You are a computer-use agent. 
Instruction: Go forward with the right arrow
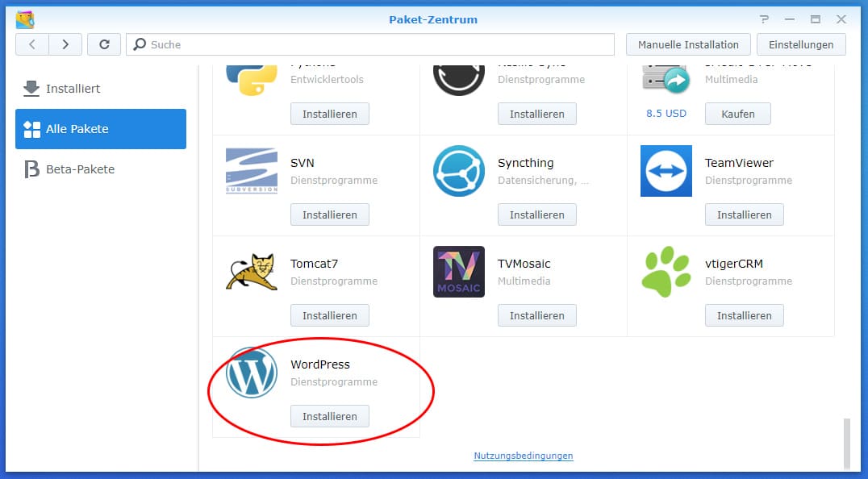point(65,44)
